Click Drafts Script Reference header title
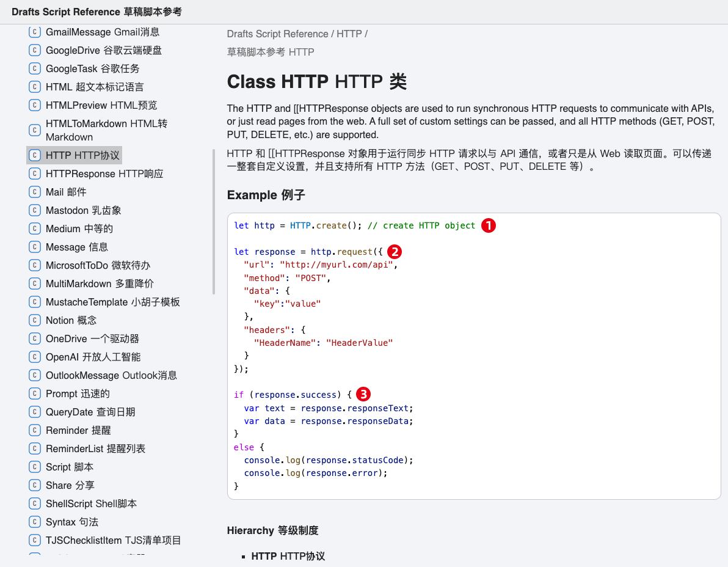 click(x=96, y=12)
